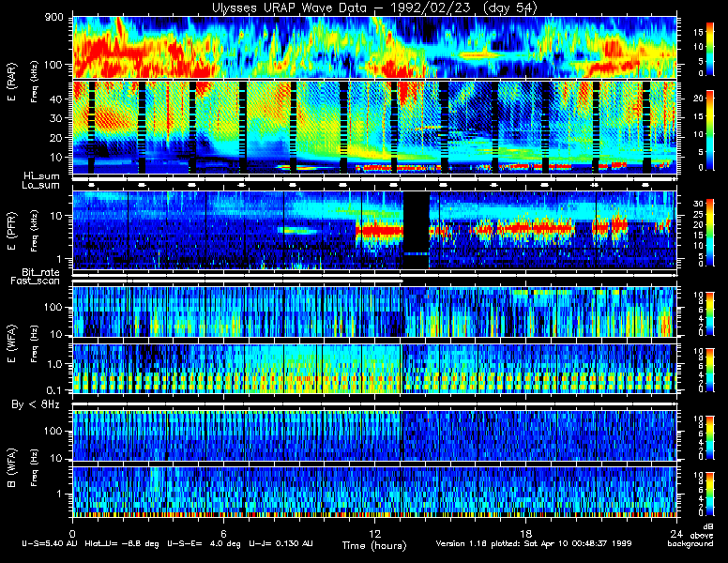Image resolution: width=728 pixels, height=563 pixels.
Task: Click the 'Fast_scan' row label
Action: pos(36,281)
